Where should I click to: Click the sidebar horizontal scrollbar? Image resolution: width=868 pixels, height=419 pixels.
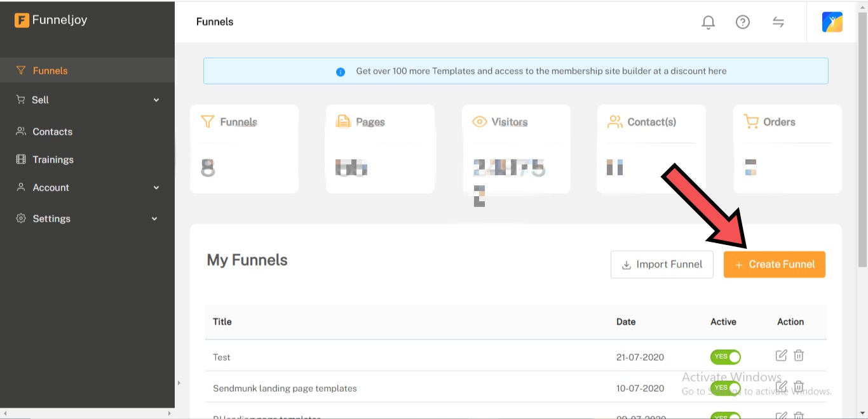[87, 413]
